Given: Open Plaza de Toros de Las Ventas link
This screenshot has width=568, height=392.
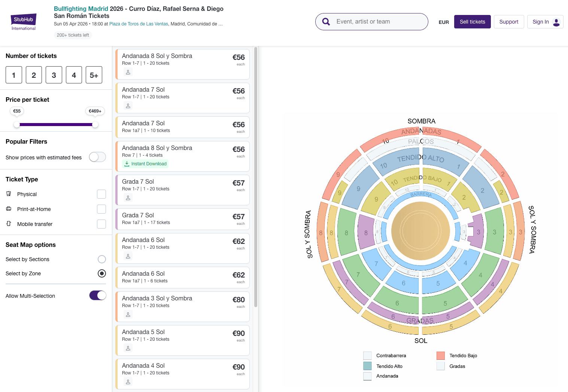Looking at the screenshot, I should click(x=139, y=24).
